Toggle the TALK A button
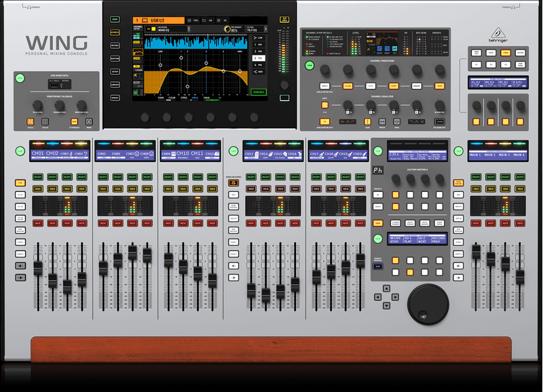Viewport: 543px width, 392px height. pyautogui.click(x=30, y=121)
